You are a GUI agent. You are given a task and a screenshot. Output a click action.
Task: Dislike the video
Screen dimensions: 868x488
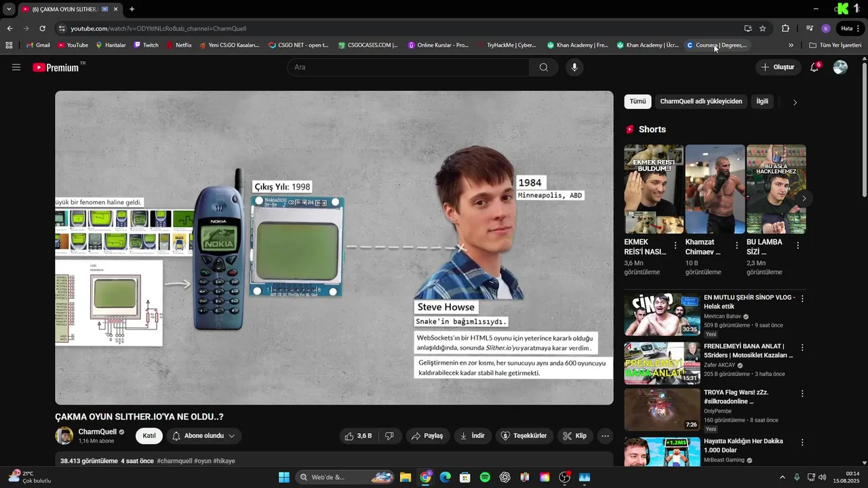tap(389, 436)
